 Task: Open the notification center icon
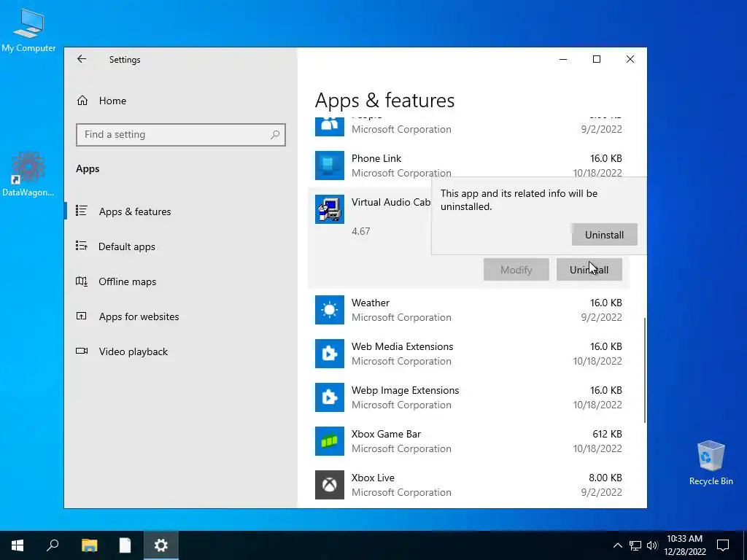[x=723, y=545]
